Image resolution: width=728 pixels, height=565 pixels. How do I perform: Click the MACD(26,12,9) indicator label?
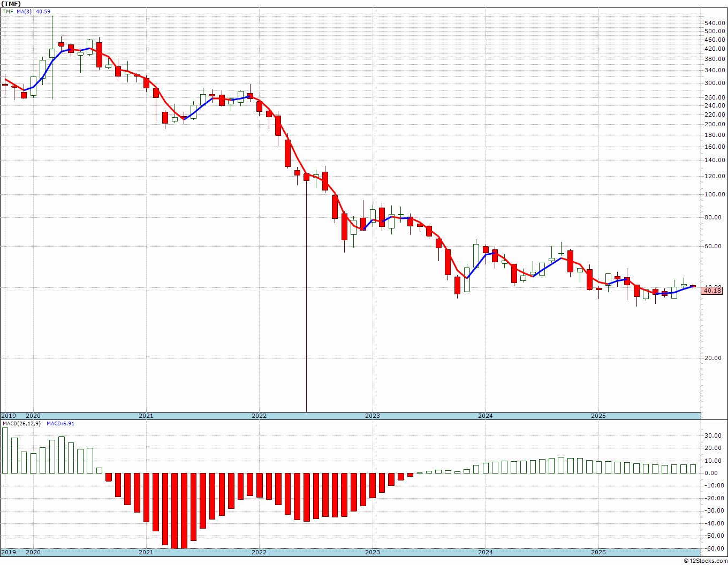(x=22, y=423)
